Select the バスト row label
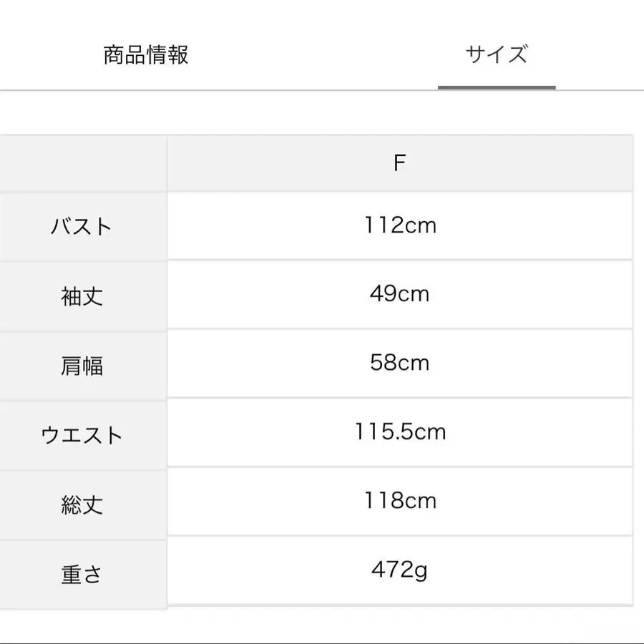The height and width of the screenshot is (644, 644). tap(83, 225)
